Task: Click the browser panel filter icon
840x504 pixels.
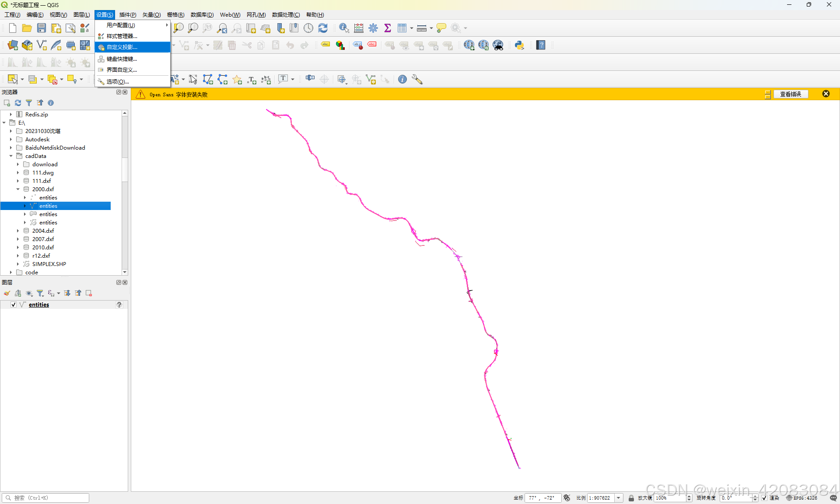Action: [29, 103]
